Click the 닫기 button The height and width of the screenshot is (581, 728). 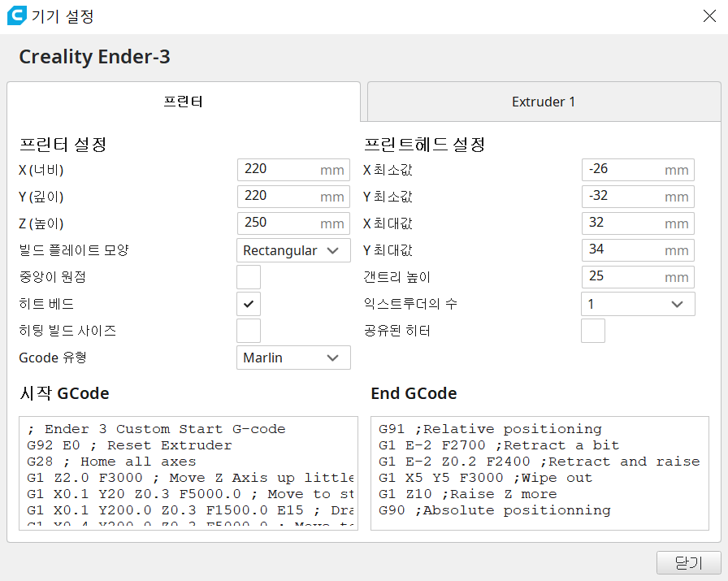(688, 563)
